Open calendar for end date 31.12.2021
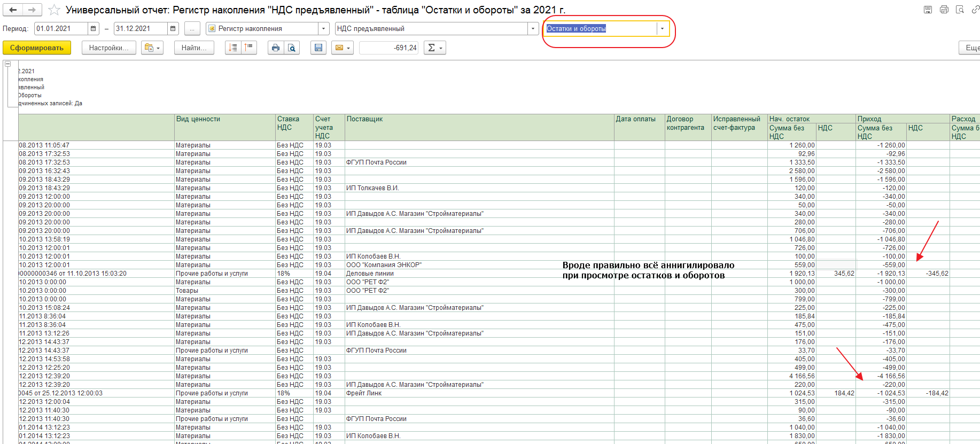This screenshot has width=980, height=444. coord(173,29)
